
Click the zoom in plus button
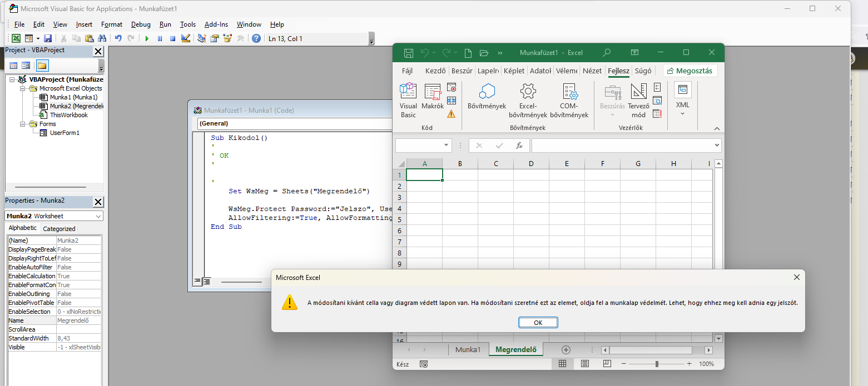690,364
